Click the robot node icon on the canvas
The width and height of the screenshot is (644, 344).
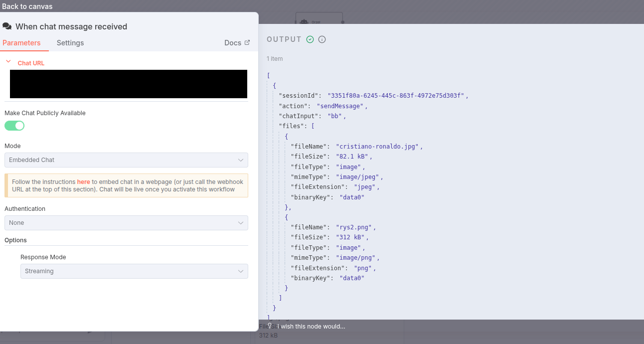pos(304,21)
